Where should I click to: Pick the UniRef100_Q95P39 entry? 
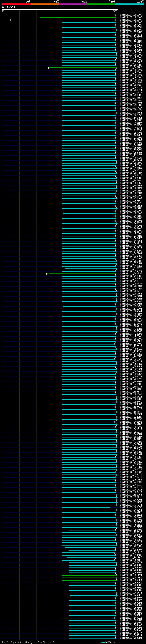point(131,284)
